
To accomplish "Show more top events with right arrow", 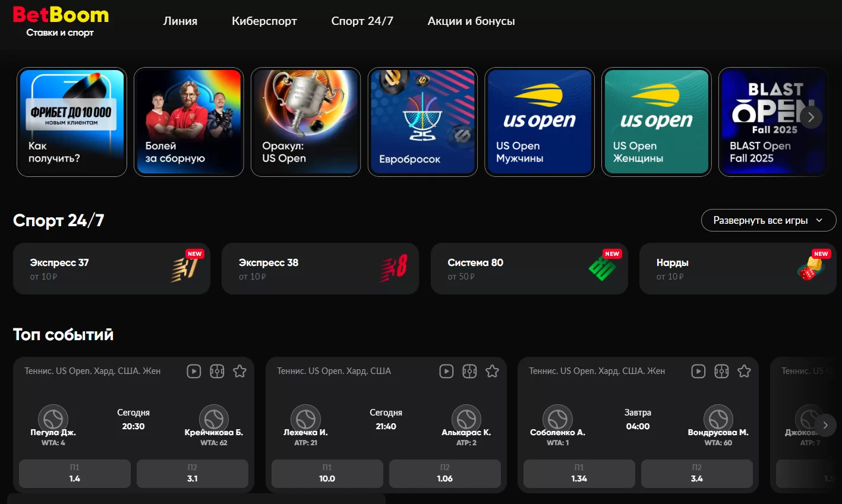I will point(825,425).
